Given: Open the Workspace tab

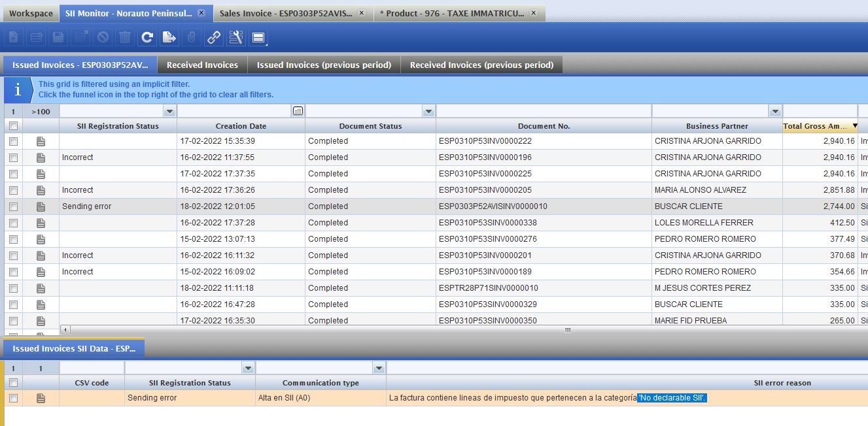Looking at the screenshot, I should [31, 13].
